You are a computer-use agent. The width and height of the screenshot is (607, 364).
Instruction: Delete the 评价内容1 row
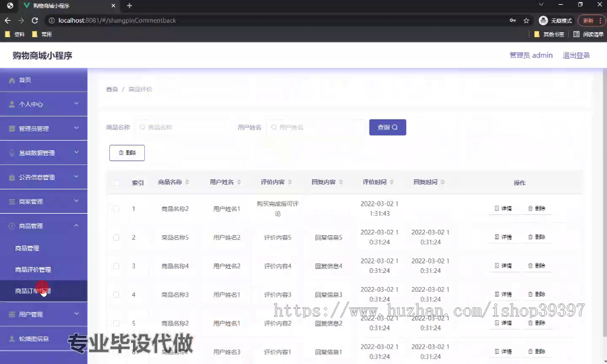pos(537,352)
